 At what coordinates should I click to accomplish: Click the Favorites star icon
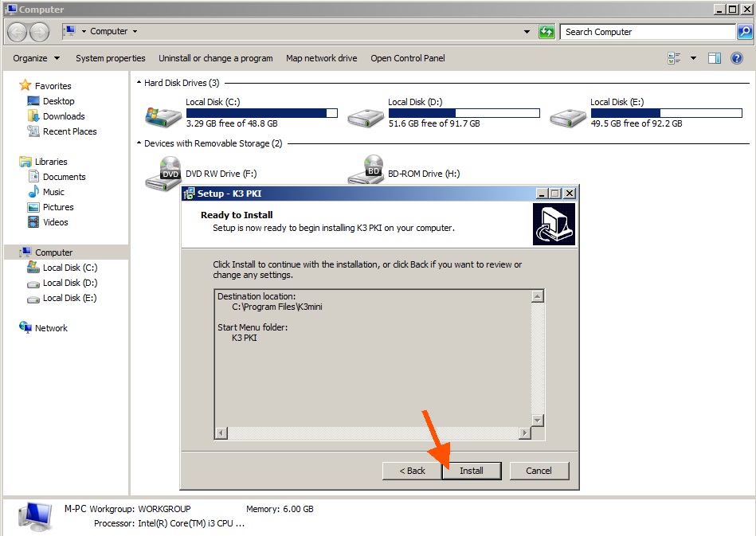[x=25, y=85]
